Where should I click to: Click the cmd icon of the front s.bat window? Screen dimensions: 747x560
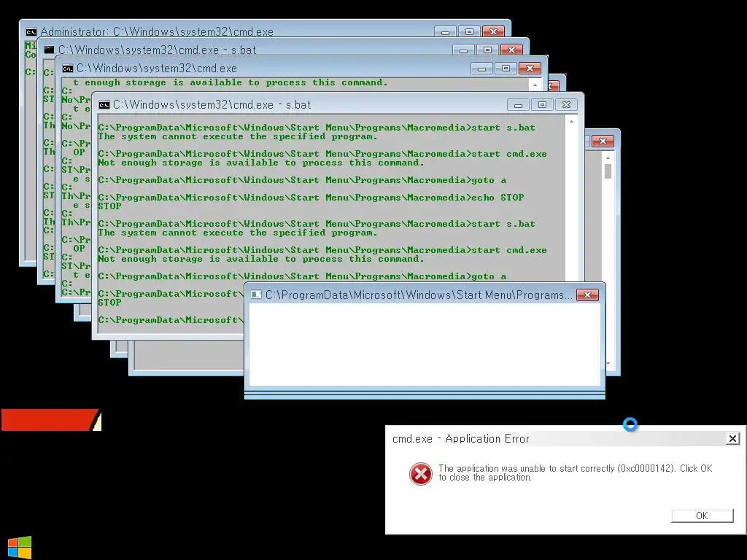[x=104, y=105]
